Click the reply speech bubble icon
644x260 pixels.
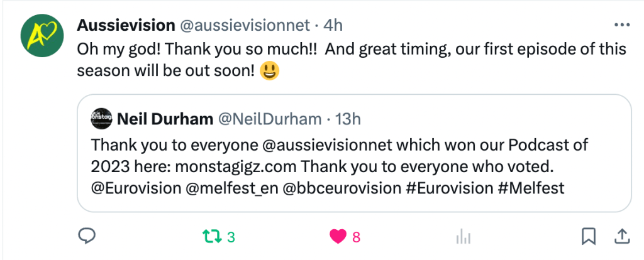tap(86, 236)
